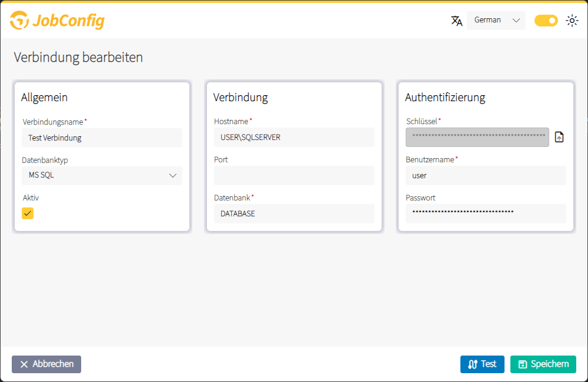
Task: Edit the Benutzername field
Action: pos(486,176)
